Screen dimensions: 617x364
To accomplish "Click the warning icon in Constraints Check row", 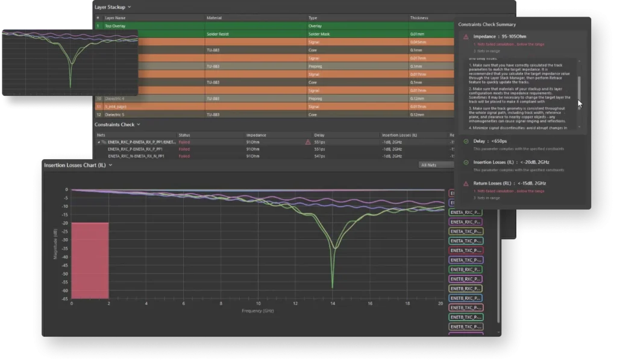I will (308, 142).
